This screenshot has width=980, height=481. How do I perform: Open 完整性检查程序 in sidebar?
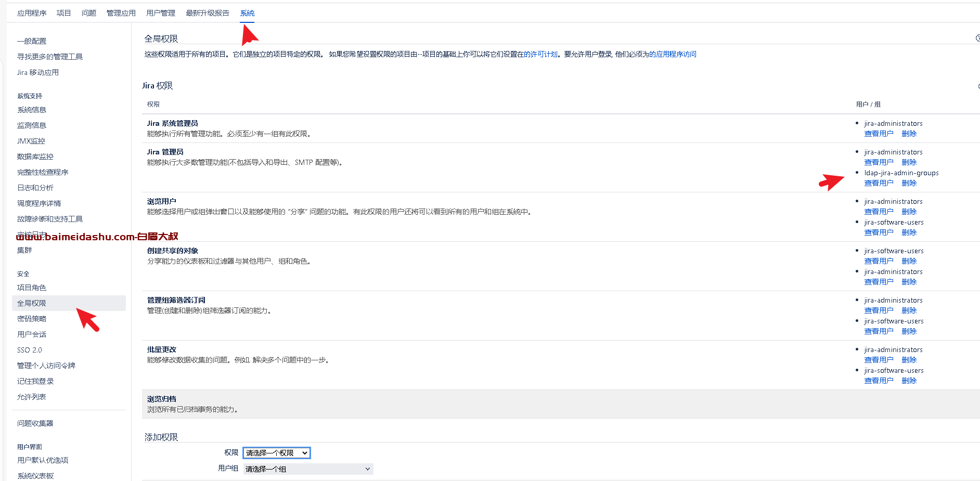pyautogui.click(x=43, y=172)
